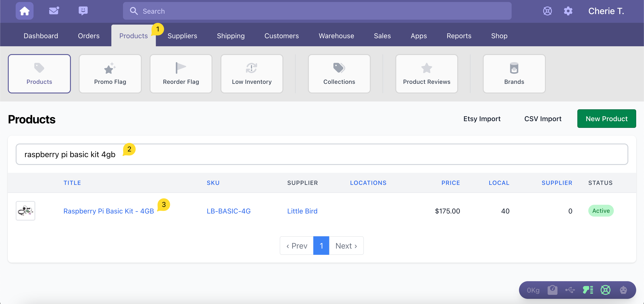Open the Low Inventory section
Screen dimensions: 644x304
(252, 74)
